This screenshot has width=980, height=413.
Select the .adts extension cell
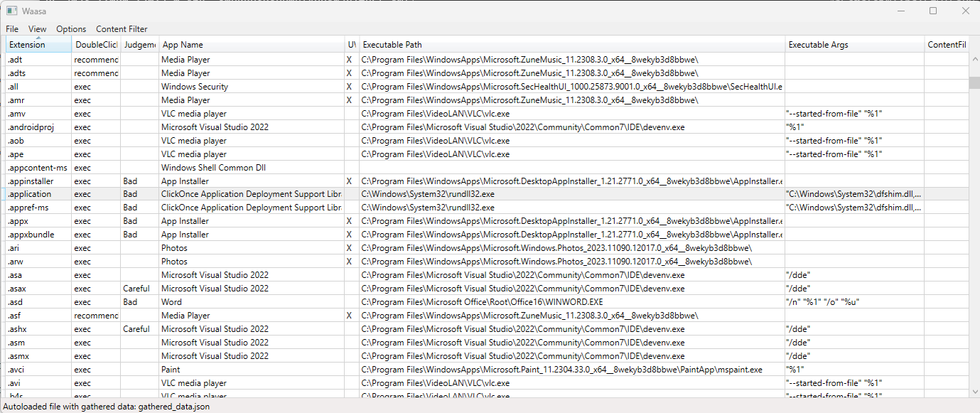38,73
